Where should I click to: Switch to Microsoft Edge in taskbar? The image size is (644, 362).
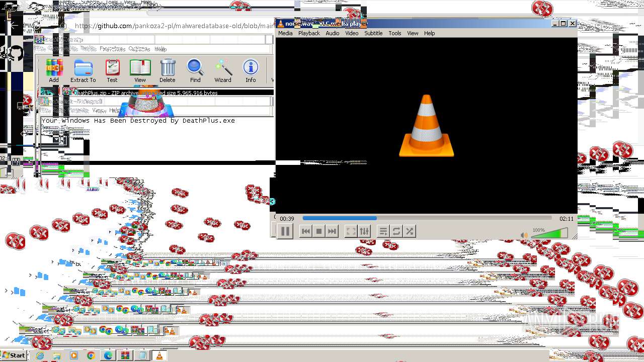(x=108, y=355)
